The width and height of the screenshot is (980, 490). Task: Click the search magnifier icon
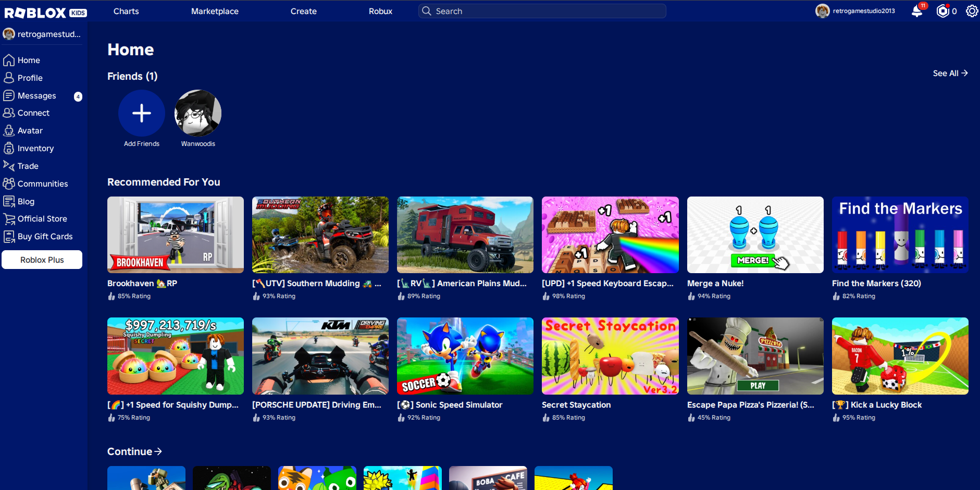pyautogui.click(x=427, y=11)
